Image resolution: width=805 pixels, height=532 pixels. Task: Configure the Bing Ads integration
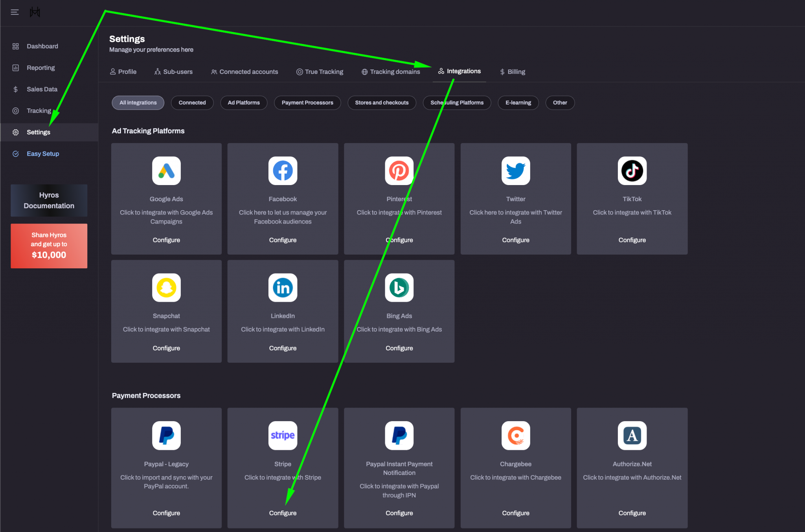pos(399,348)
